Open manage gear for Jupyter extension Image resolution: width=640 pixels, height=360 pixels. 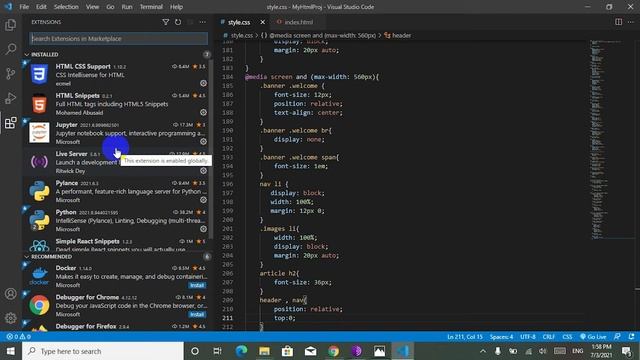click(203, 142)
